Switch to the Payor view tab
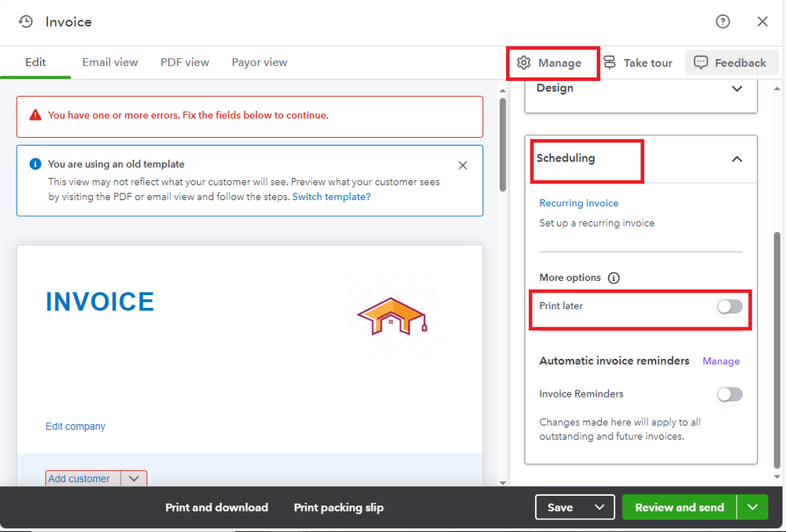The height and width of the screenshot is (532, 786). (x=259, y=63)
